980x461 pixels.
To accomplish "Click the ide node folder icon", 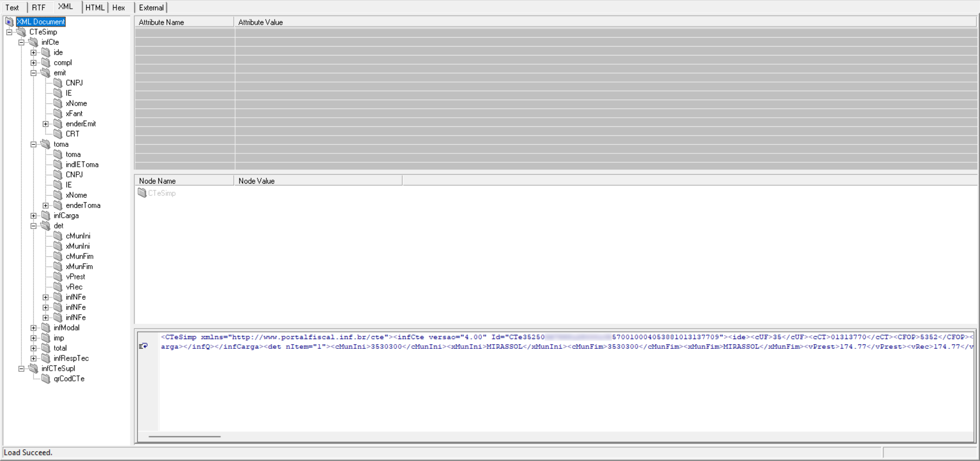I will (x=46, y=52).
